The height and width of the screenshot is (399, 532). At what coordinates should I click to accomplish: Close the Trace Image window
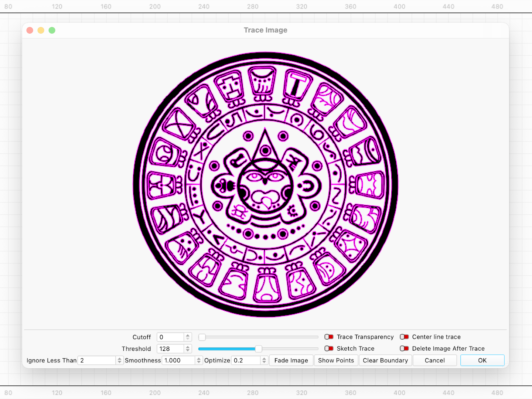click(x=30, y=30)
